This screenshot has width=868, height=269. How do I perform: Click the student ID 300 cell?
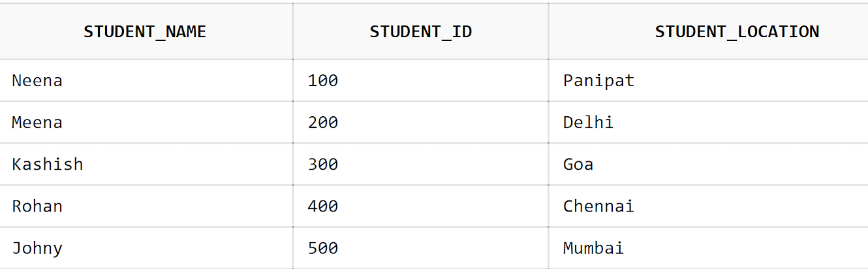click(420, 164)
